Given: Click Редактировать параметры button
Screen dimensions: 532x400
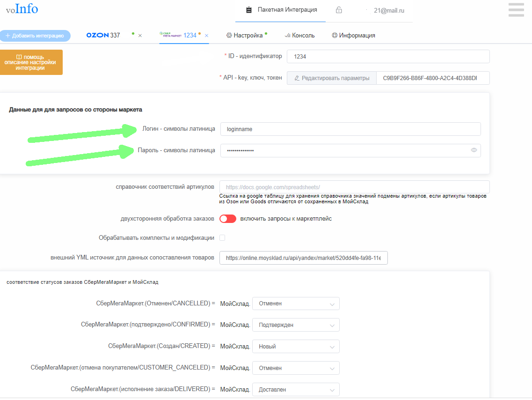Looking at the screenshot, I should pos(331,78).
